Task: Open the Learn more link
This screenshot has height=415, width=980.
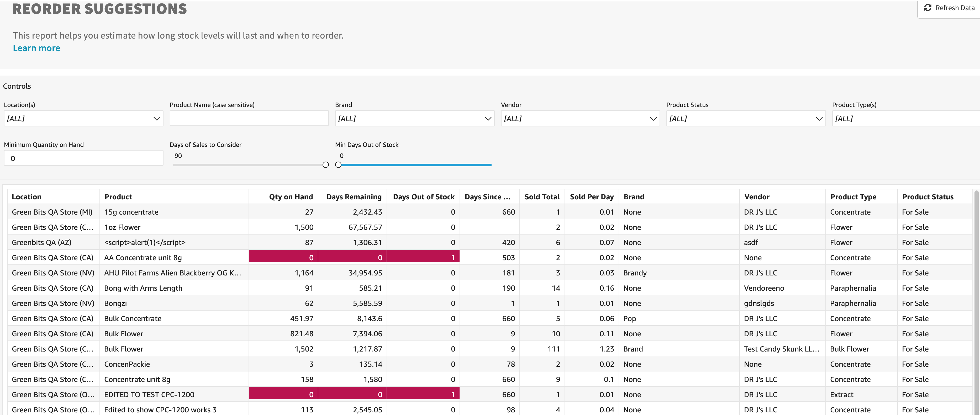Action: (x=36, y=48)
